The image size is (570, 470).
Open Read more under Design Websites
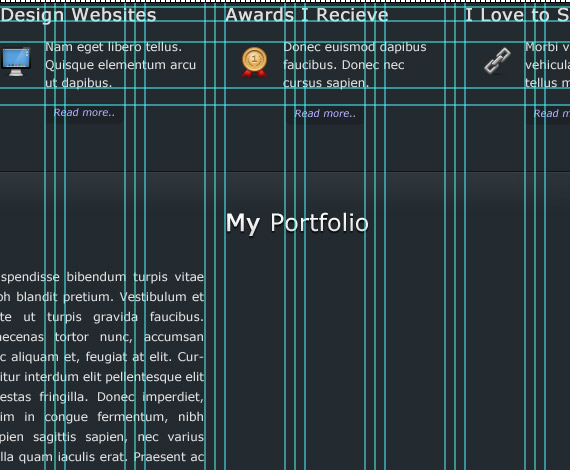(84, 112)
